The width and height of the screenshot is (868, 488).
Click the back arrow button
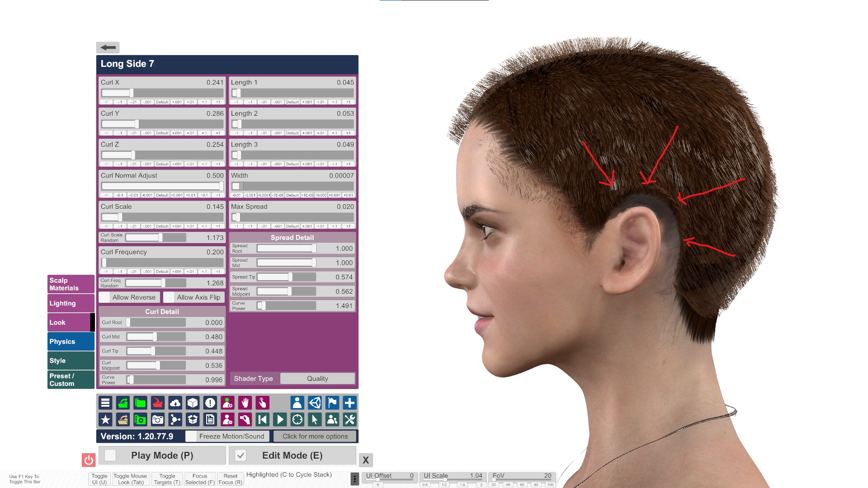coord(108,47)
